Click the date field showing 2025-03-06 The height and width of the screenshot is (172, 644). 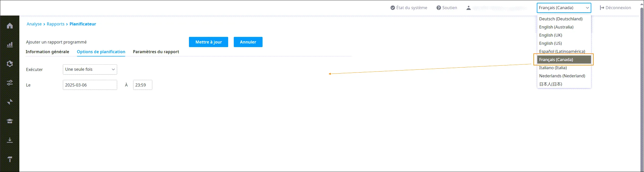point(90,85)
